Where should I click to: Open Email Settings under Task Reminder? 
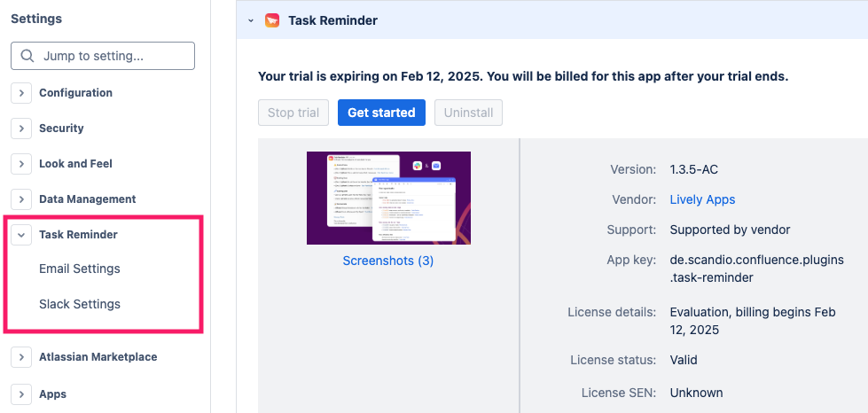tap(80, 269)
